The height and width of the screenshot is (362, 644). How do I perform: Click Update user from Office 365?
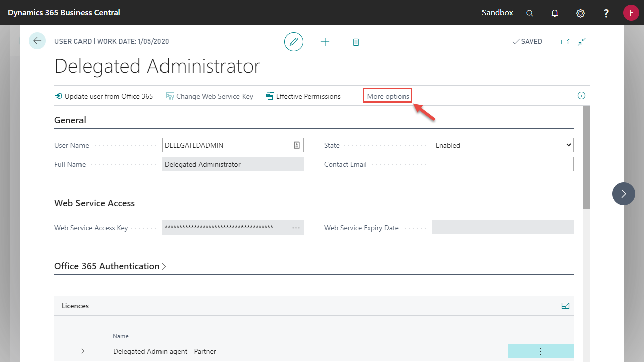click(104, 96)
